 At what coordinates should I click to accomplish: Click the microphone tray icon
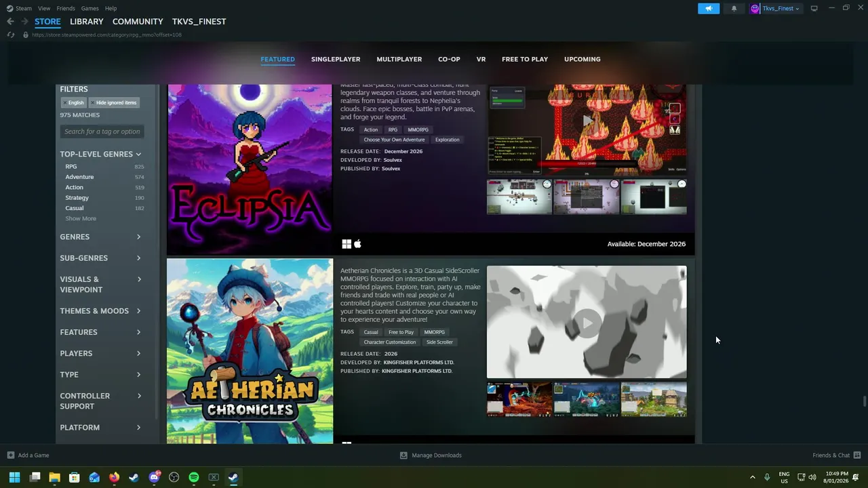click(x=767, y=477)
